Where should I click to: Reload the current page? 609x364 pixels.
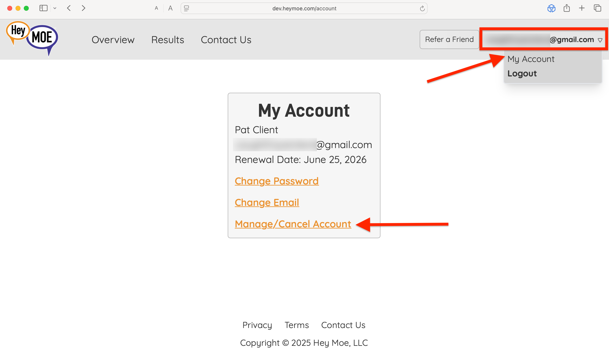tap(422, 9)
